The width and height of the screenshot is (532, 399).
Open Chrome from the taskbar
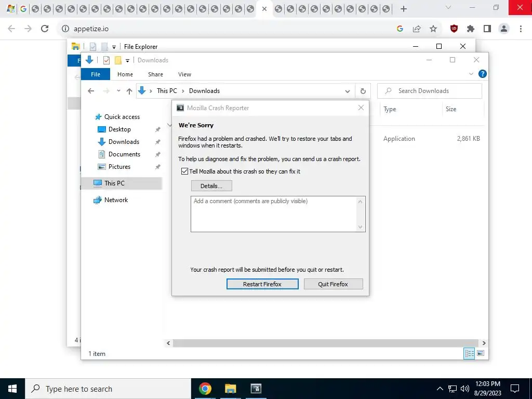click(205, 389)
